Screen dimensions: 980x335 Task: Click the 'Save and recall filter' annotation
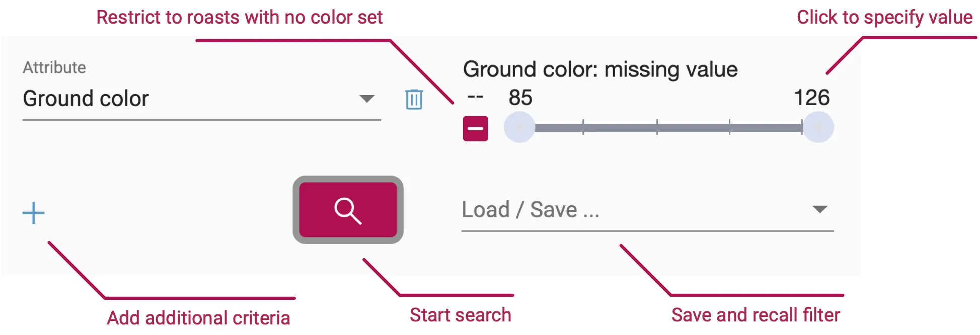[755, 315]
